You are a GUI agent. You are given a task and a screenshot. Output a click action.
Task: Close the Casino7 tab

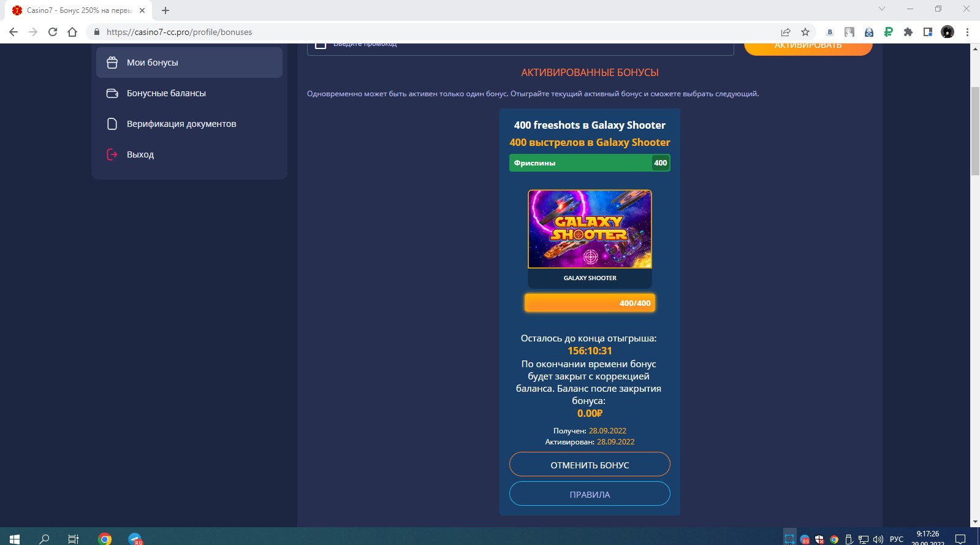(142, 10)
